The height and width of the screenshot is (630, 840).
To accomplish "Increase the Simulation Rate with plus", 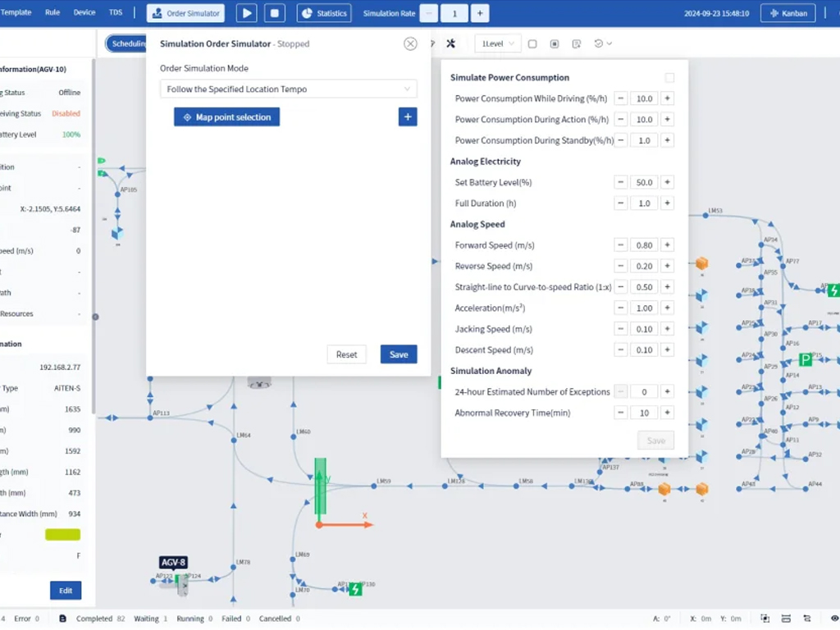I will 480,13.
